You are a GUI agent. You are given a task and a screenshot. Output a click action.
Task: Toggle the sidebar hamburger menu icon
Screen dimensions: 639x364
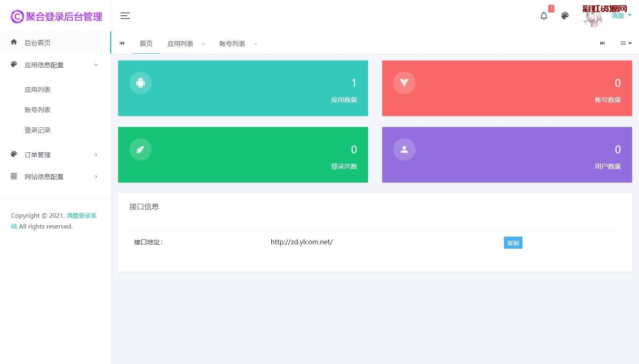[x=125, y=16]
